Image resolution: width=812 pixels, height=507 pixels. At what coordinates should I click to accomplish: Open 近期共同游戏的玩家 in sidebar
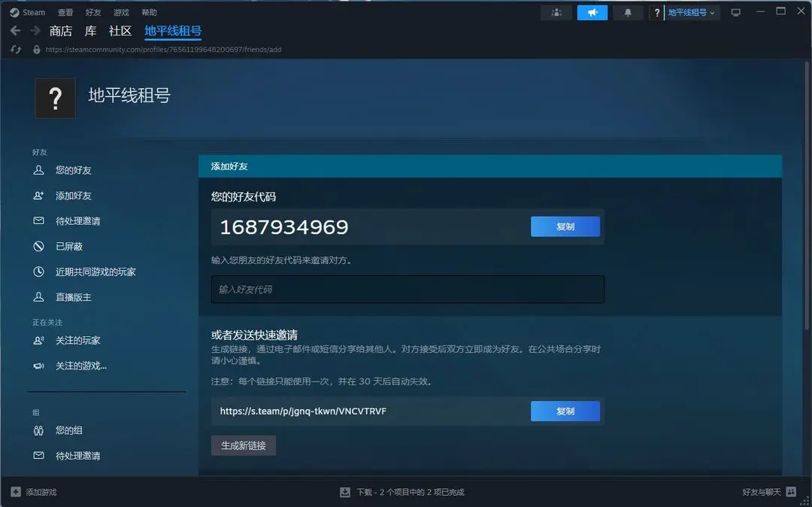95,272
